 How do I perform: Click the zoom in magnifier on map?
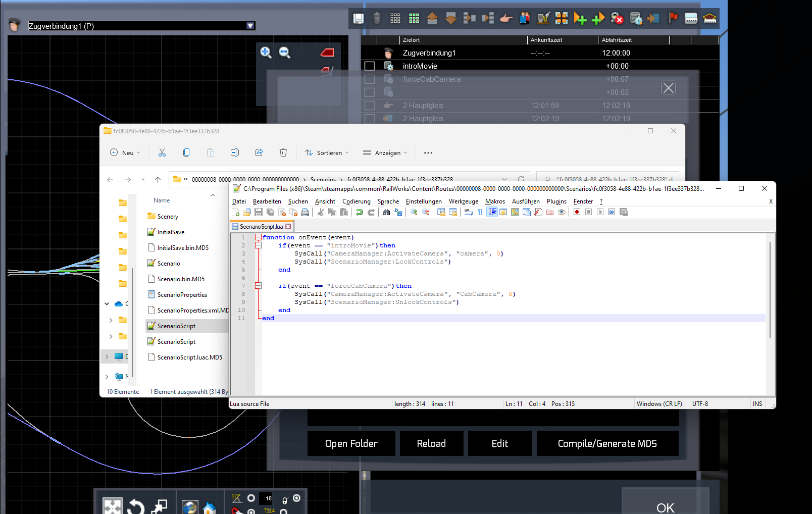point(266,53)
